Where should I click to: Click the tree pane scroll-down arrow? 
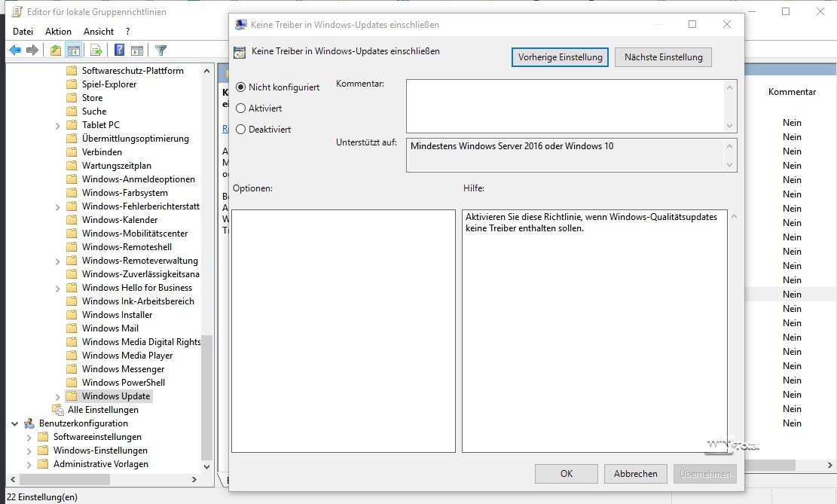206,466
